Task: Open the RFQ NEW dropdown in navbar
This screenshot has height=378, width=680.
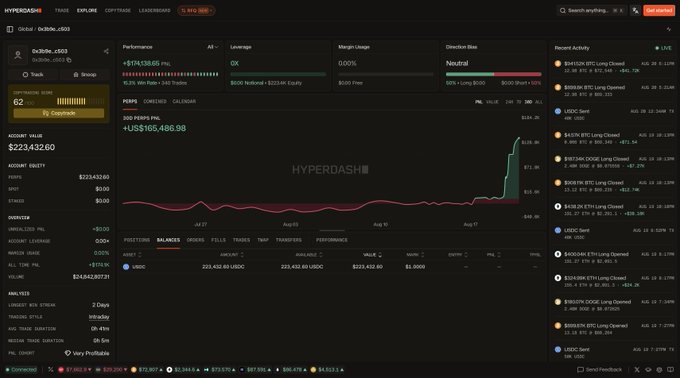Action: click(196, 10)
